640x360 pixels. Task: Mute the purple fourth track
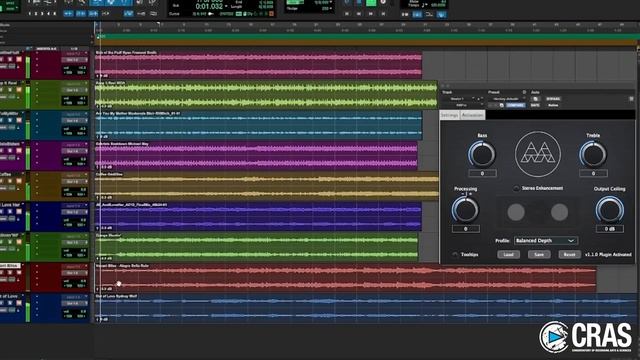pyautogui.click(x=19, y=151)
